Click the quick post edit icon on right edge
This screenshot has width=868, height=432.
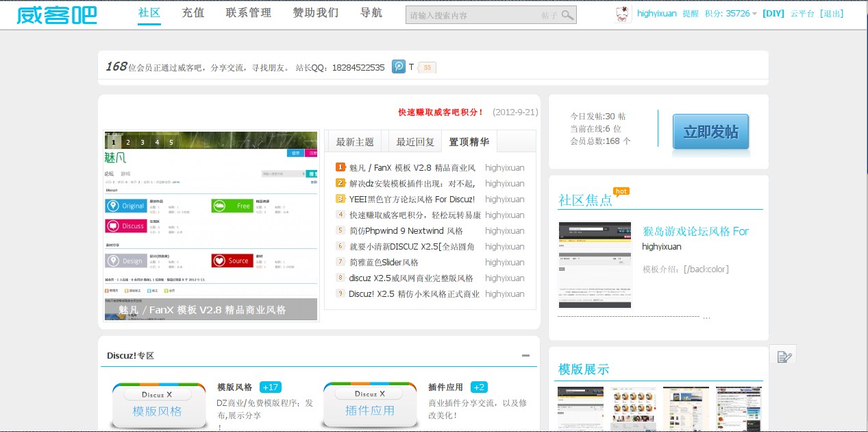tap(784, 356)
